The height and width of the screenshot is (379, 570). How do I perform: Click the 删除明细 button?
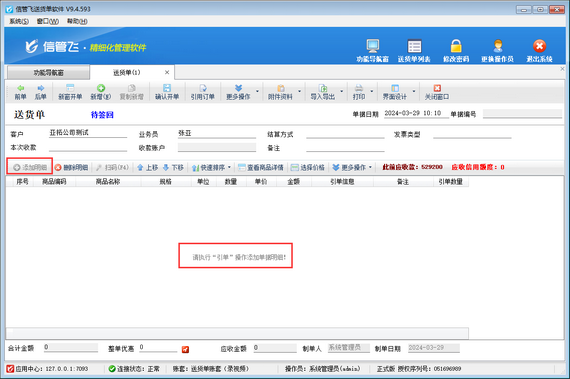click(72, 168)
